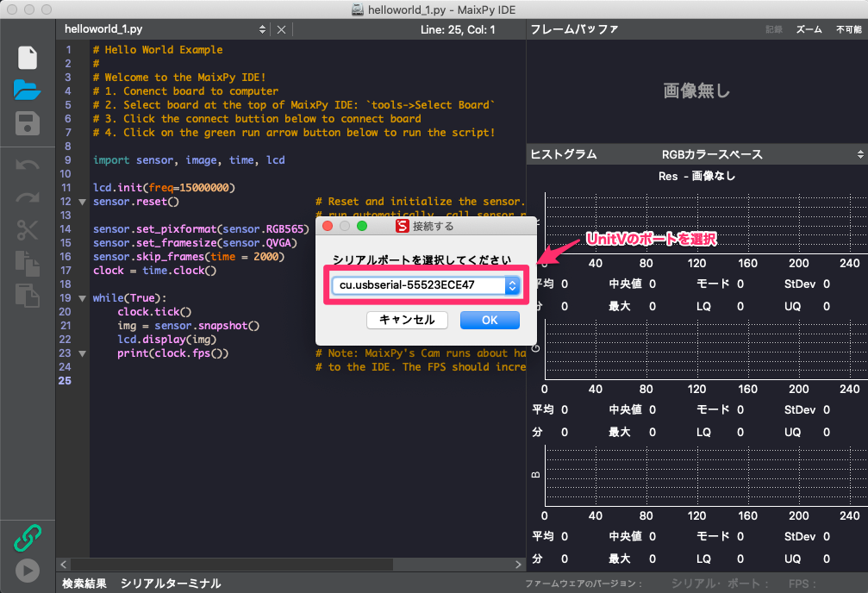The width and height of the screenshot is (868, 593).
Task: Click the Undo arrow icon
Action: (x=28, y=165)
